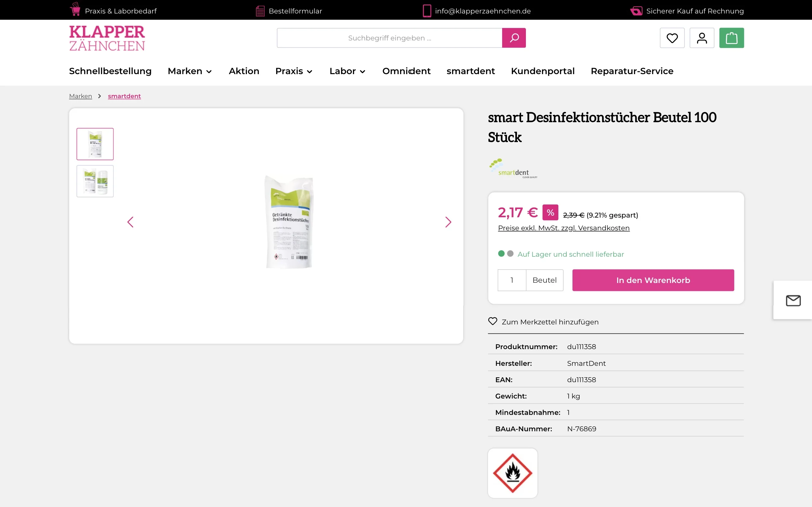Show previous product image with left arrow
This screenshot has width=812, height=507.
pos(131,222)
